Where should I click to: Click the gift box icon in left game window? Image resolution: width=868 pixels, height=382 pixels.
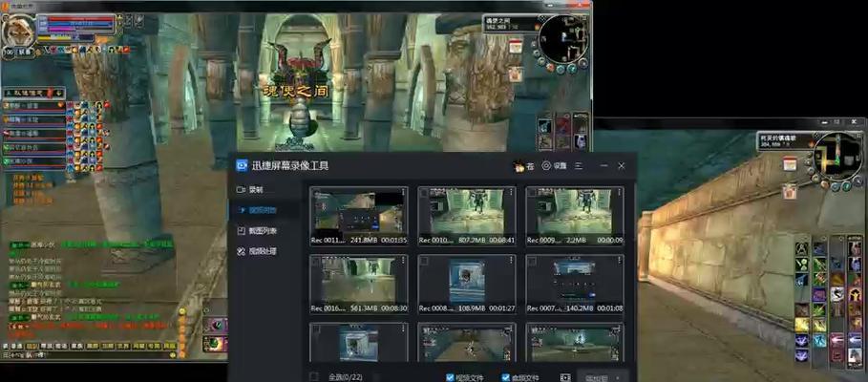click(x=516, y=74)
